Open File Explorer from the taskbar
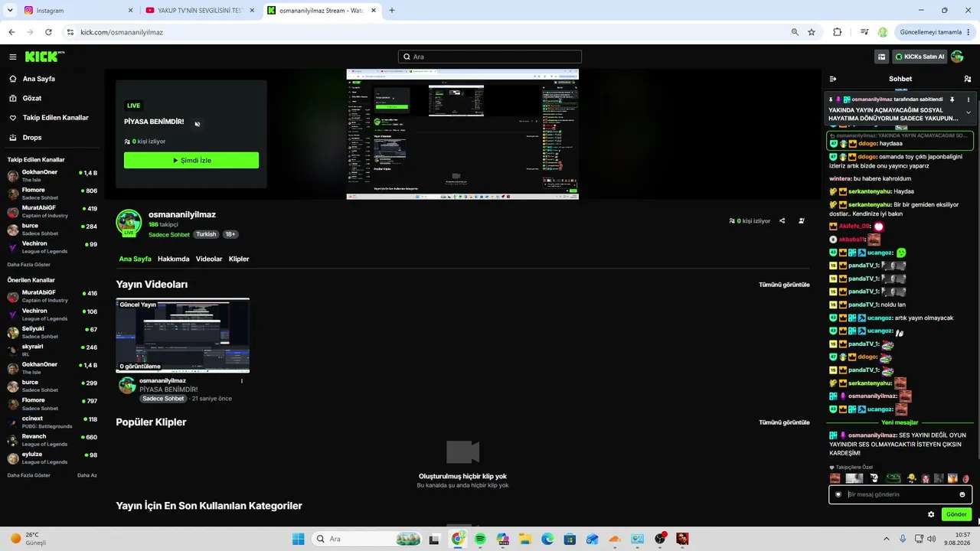 [525, 539]
